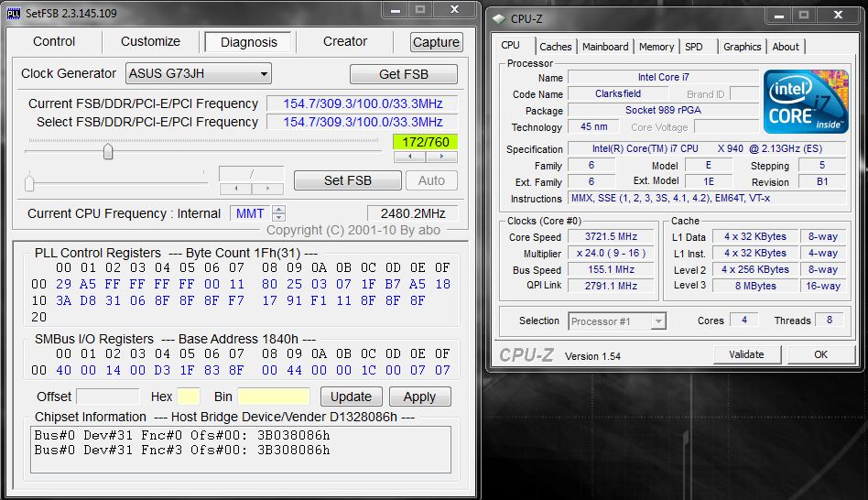Image resolution: width=868 pixels, height=500 pixels.
Task: Click the 2480.2MHz CPU frequency value
Action: (413, 213)
